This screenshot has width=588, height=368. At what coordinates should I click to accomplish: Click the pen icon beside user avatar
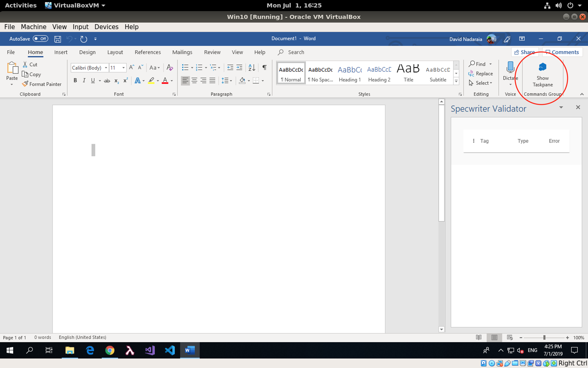(x=507, y=39)
